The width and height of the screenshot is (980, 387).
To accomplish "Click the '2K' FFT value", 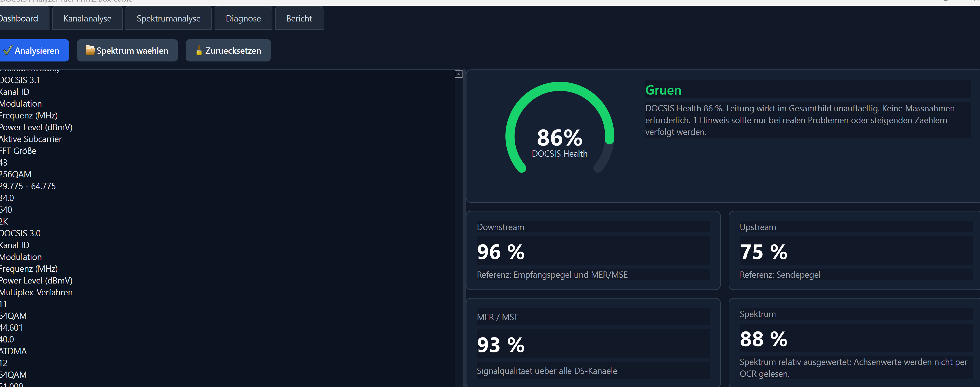I will coord(4,222).
